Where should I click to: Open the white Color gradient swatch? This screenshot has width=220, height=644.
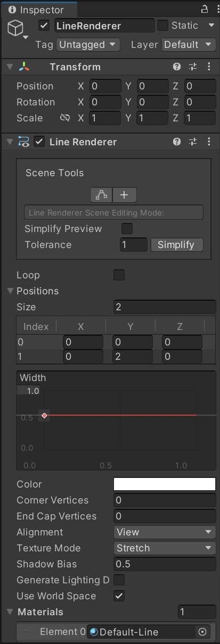165,484
